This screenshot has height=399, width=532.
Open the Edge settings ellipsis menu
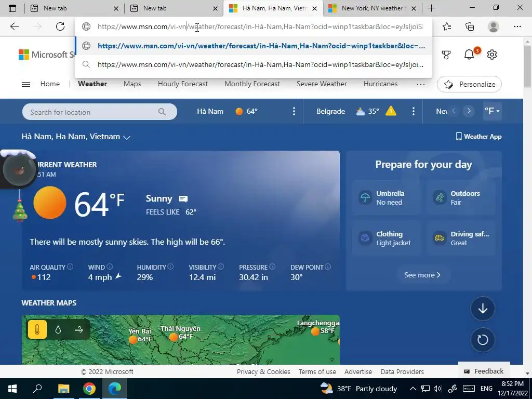point(517,26)
